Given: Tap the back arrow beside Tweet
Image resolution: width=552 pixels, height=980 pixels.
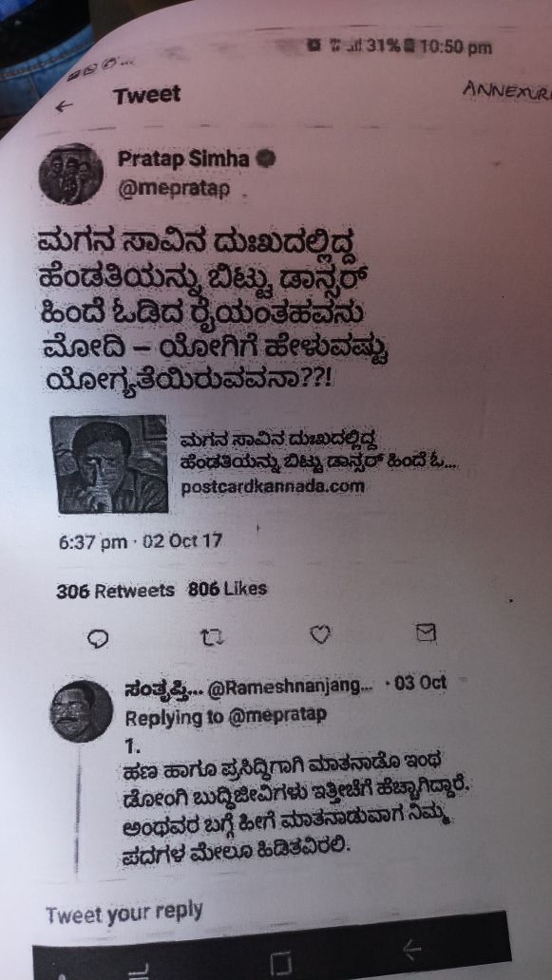Looking at the screenshot, I should tap(63, 107).
